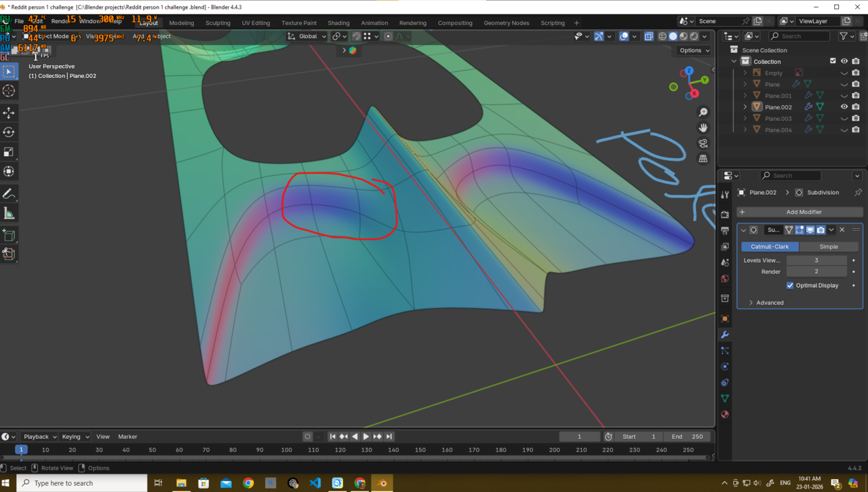
Task: Open the Global transform orientation dropdown
Action: pos(307,37)
